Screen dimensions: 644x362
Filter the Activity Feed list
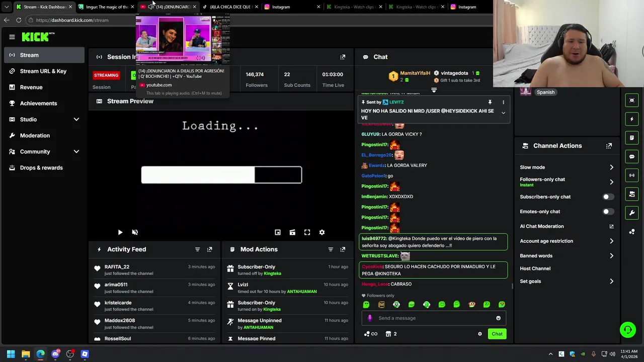[x=197, y=249]
